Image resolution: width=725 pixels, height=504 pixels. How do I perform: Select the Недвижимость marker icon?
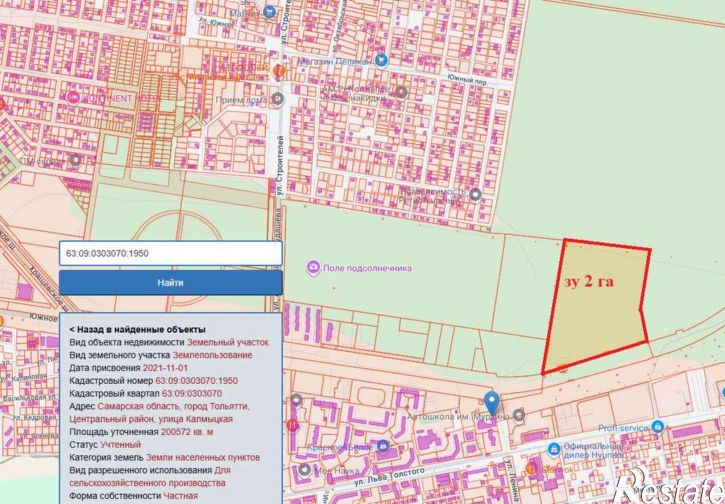[x=475, y=195]
